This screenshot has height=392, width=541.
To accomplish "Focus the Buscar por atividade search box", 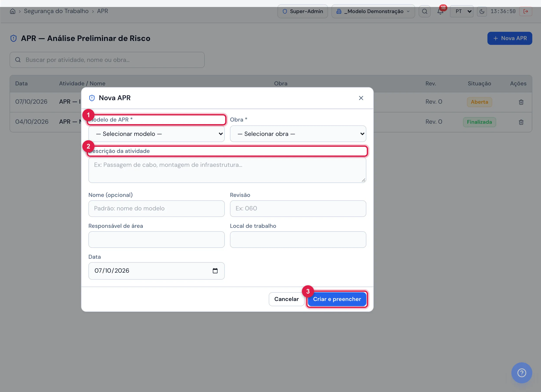I will tap(107, 60).
